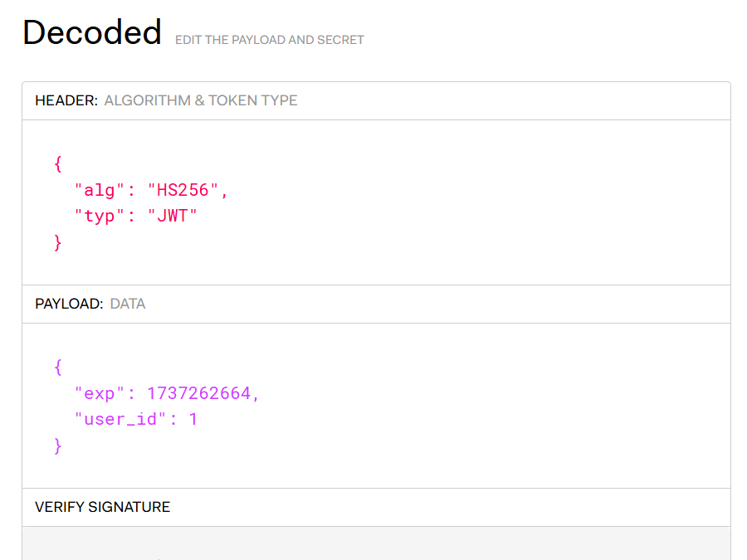Image resolution: width=747 pixels, height=560 pixels.
Task: Click the VERIFY SIGNATURE section header
Action: 102,507
